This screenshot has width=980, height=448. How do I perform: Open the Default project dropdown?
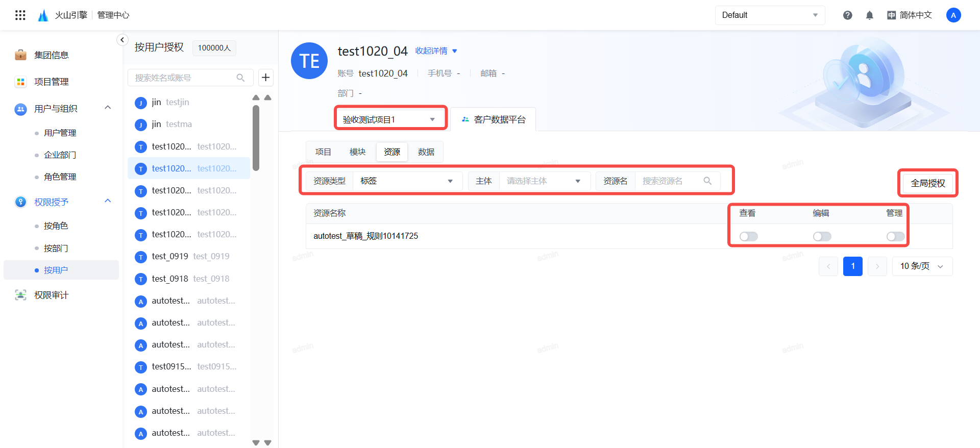pyautogui.click(x=770, y=15)
